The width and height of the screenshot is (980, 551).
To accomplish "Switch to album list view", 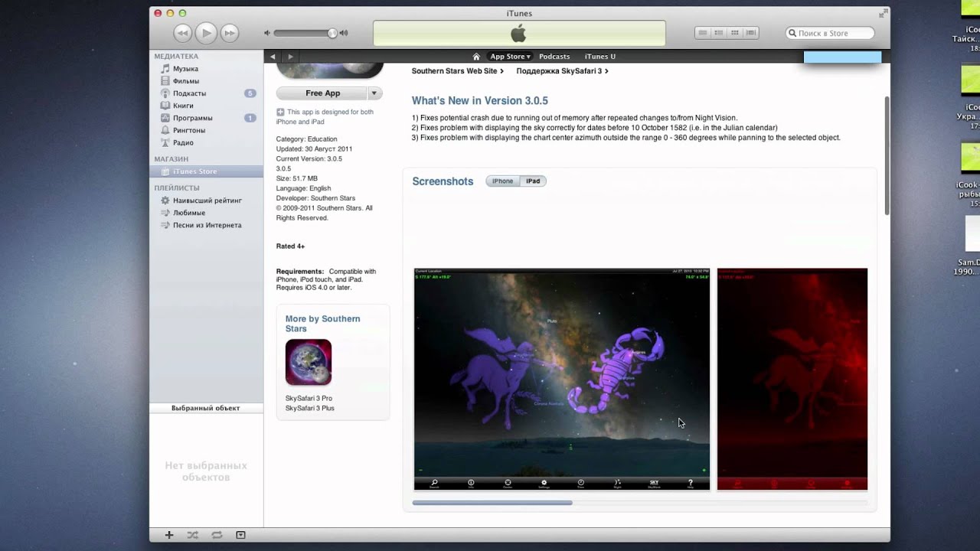I will (718, 33).
